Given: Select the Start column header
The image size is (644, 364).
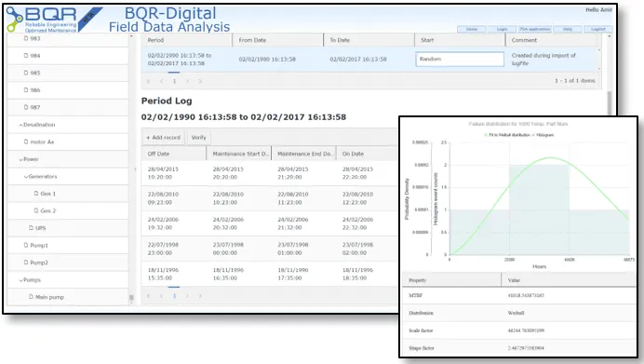Looking at the screenshot, I should (460, 40).
